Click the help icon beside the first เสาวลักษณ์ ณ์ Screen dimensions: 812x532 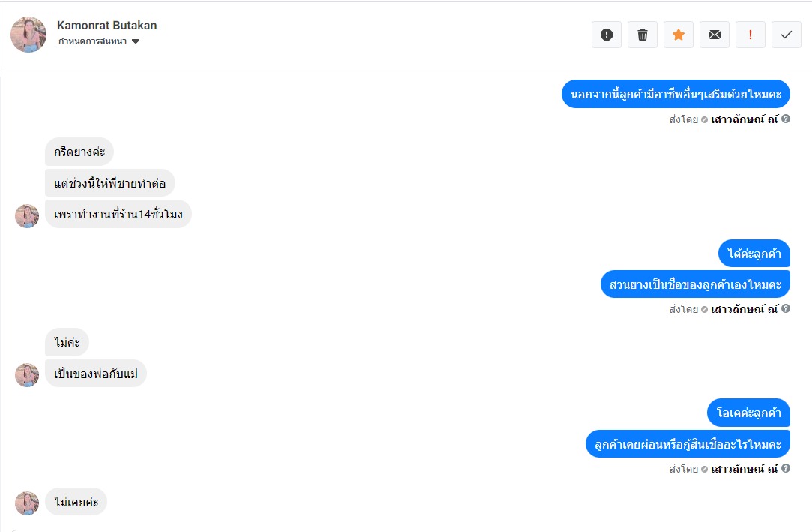[786, 119]
